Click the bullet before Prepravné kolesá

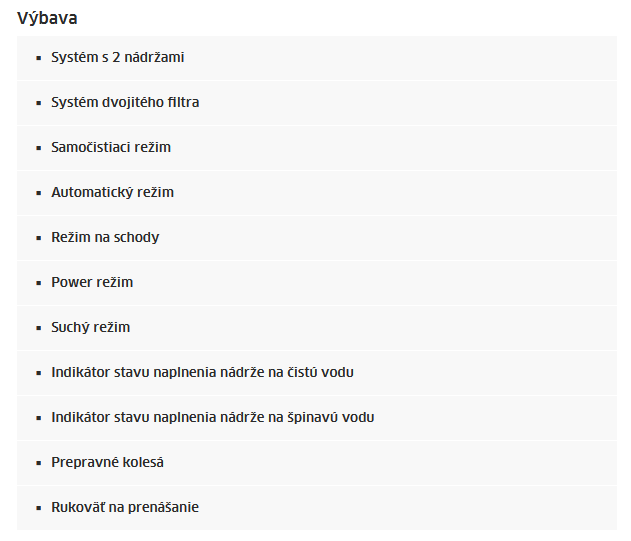tap(39, 463)
